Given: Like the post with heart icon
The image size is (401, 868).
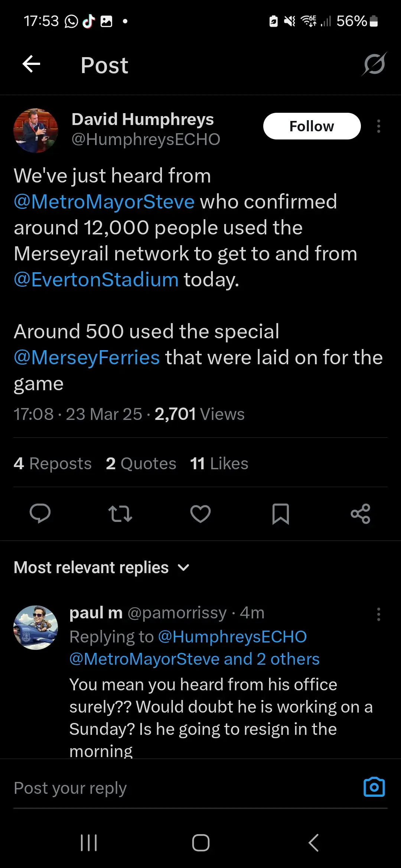Looking at the screenshot, I should click(200, 514).
